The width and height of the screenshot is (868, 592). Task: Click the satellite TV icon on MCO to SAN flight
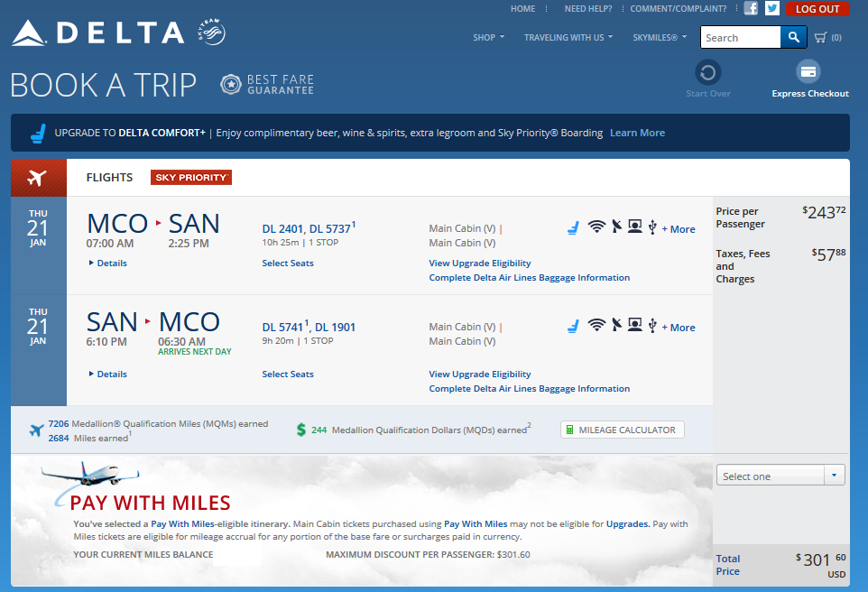click(x=616, y=227)
